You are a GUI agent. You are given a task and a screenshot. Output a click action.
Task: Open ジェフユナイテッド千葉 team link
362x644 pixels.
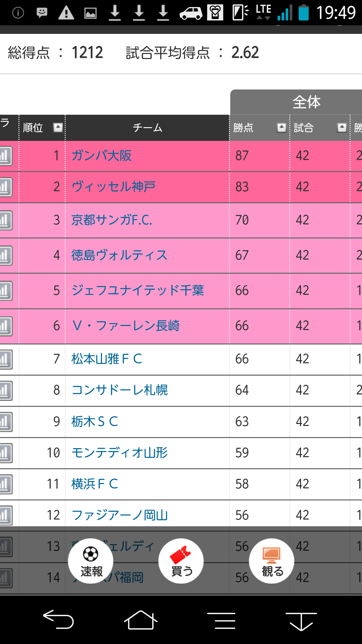coord(138,290)
